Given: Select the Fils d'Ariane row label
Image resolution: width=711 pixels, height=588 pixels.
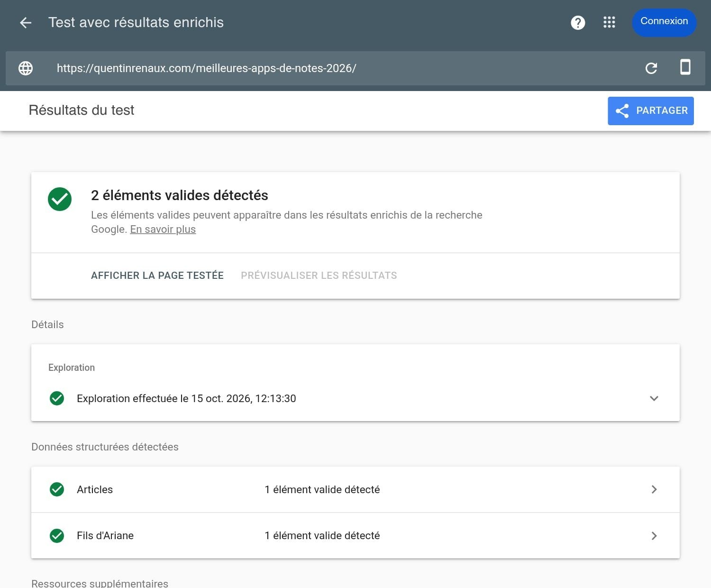Looking at the screenshot, I should 105,536.
